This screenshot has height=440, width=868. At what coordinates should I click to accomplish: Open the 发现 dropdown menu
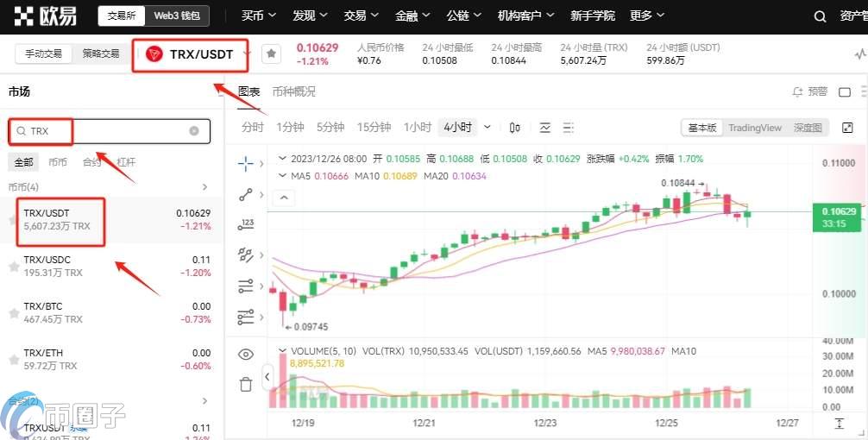(310, 16)
